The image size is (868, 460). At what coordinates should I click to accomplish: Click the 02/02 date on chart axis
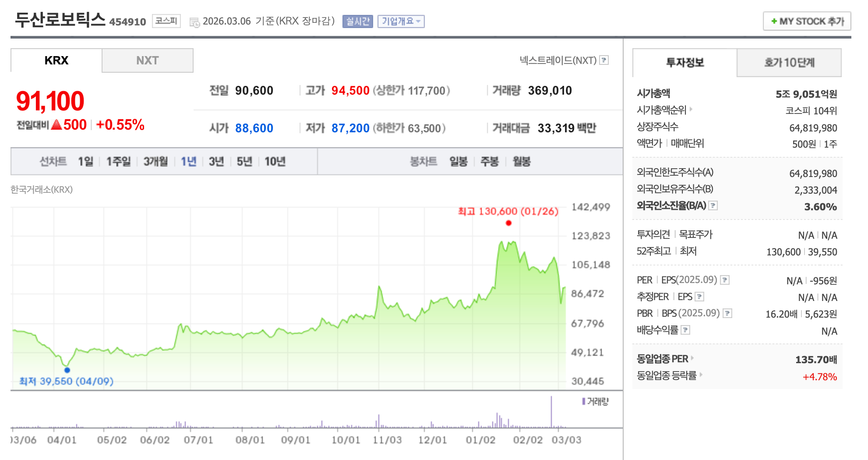[528, 440]
